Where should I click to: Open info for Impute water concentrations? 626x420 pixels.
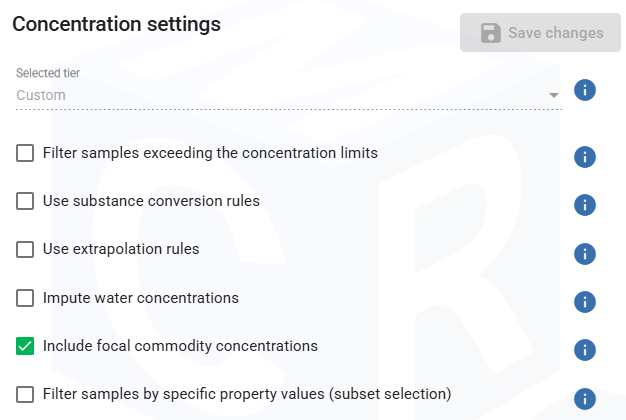point(585,301)
